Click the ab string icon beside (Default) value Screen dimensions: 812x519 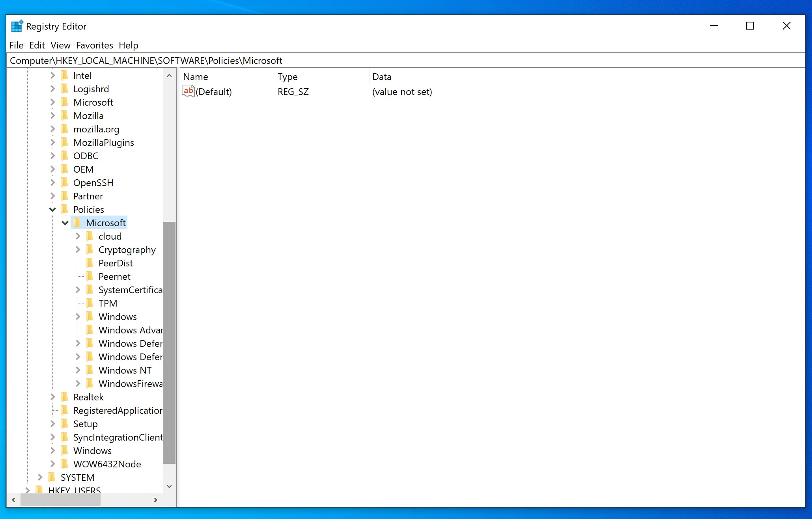click(x=189, y=91)
